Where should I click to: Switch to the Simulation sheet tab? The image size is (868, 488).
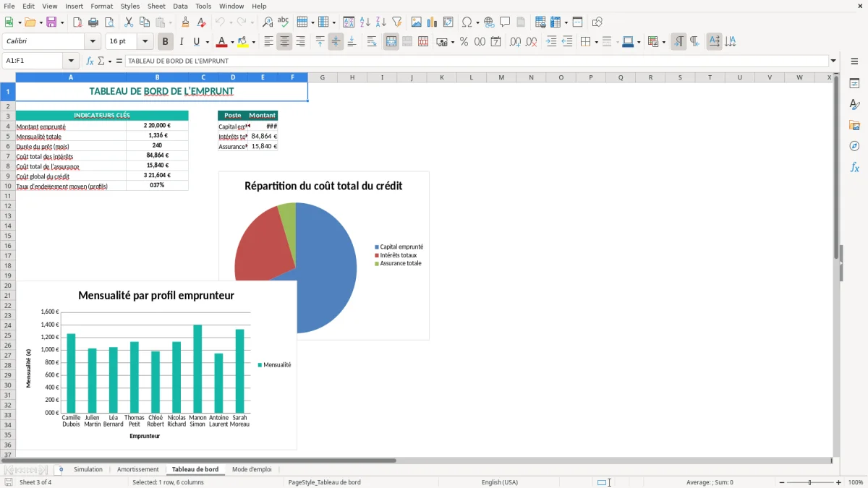[88, 470]
